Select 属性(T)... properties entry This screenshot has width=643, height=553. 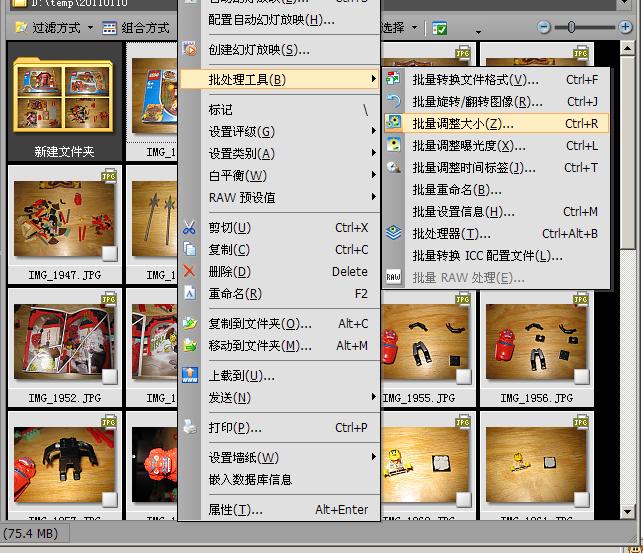click(280, 510)
